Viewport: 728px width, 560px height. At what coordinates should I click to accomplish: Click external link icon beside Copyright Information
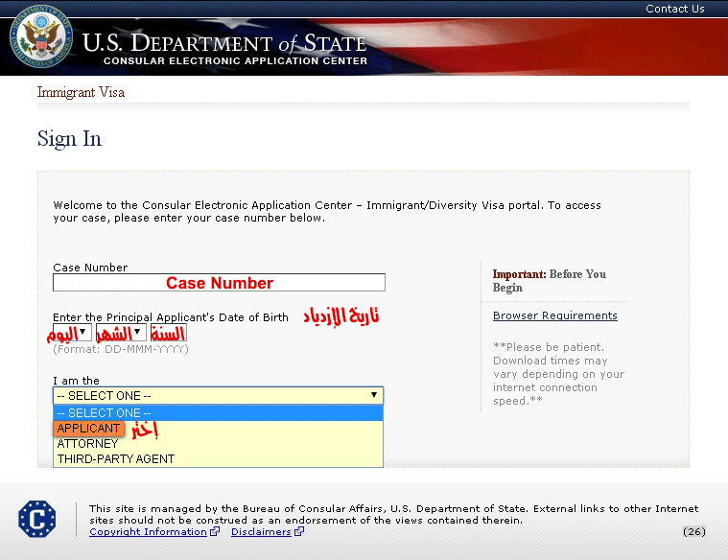tap(215, 531)
